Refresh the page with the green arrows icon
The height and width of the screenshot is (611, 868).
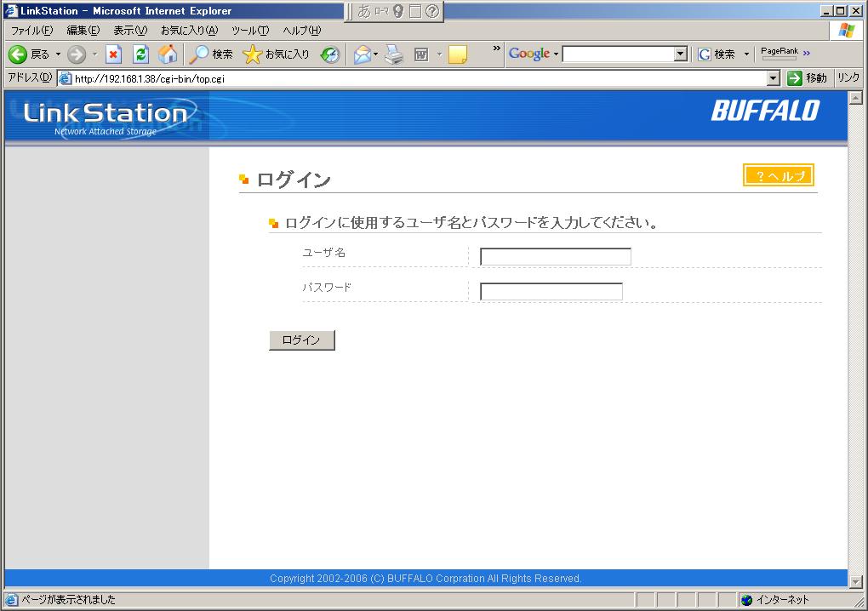click(140, 54)
